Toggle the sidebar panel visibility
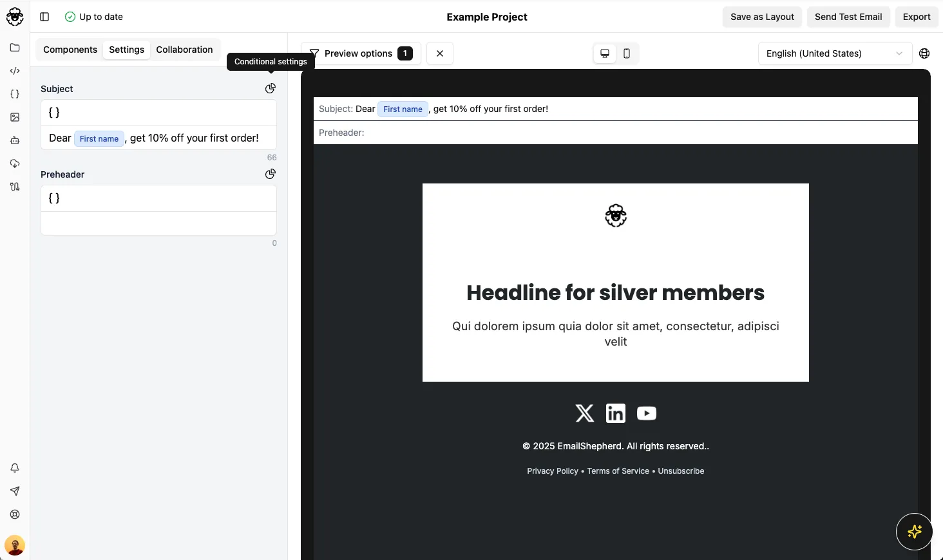Screen dimensions: 943x560 (44, 17)
